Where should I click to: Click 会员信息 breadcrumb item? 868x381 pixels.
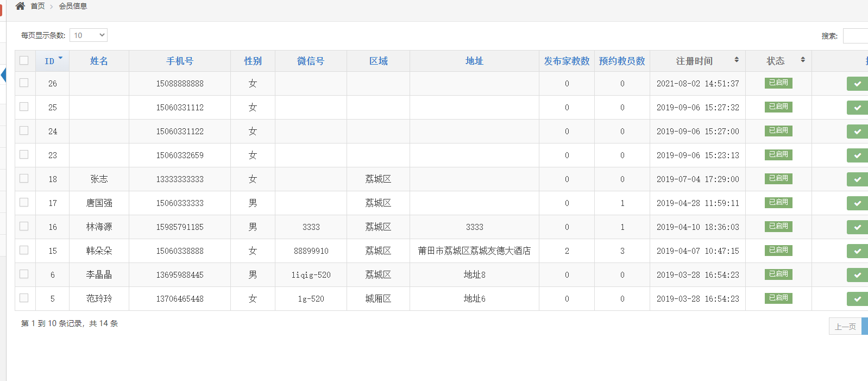point(73,6)
